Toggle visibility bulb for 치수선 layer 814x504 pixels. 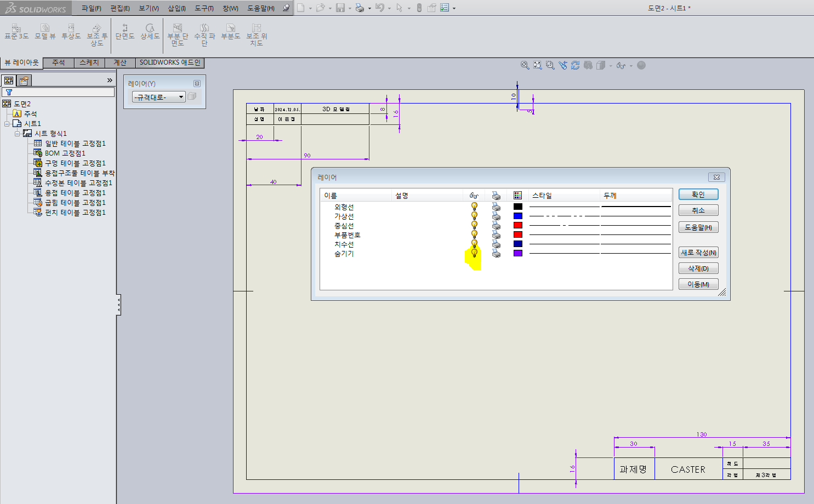click(474, 244)
